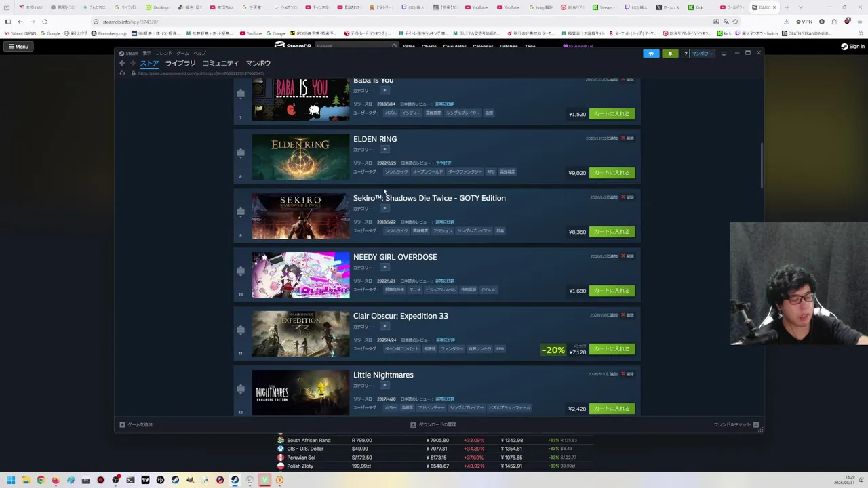Open the Windows Start menu
The height and width of the screenshot is (488, 868).
pyautogui.click(x=11, y=481)
